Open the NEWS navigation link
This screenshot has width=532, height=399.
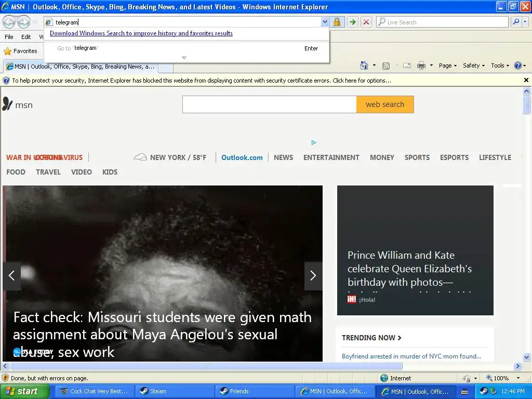click(283, 157)
